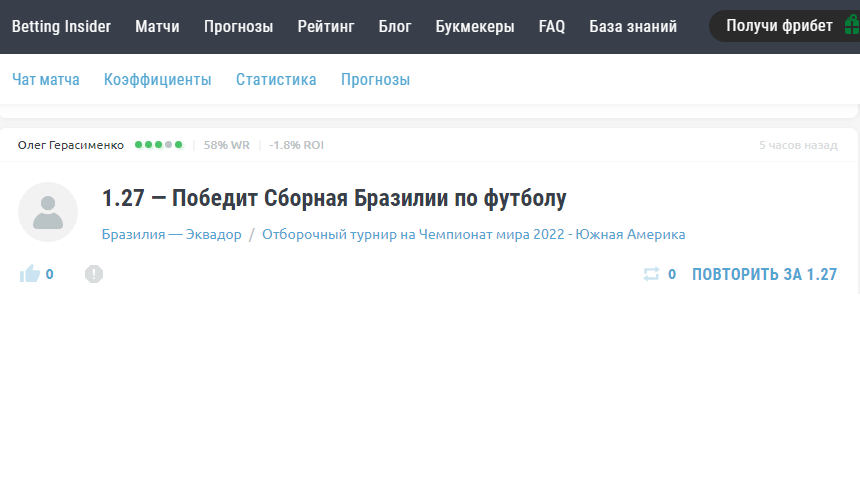The image size is (860, 480).
Task: Open the Отборочный турнир на Чемпионат мира link
Action: pos(473,234)
